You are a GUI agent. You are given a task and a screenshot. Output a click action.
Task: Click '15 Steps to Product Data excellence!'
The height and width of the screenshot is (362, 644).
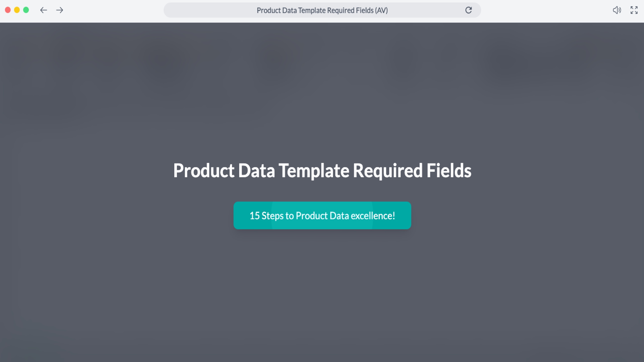tap(322, 215)
